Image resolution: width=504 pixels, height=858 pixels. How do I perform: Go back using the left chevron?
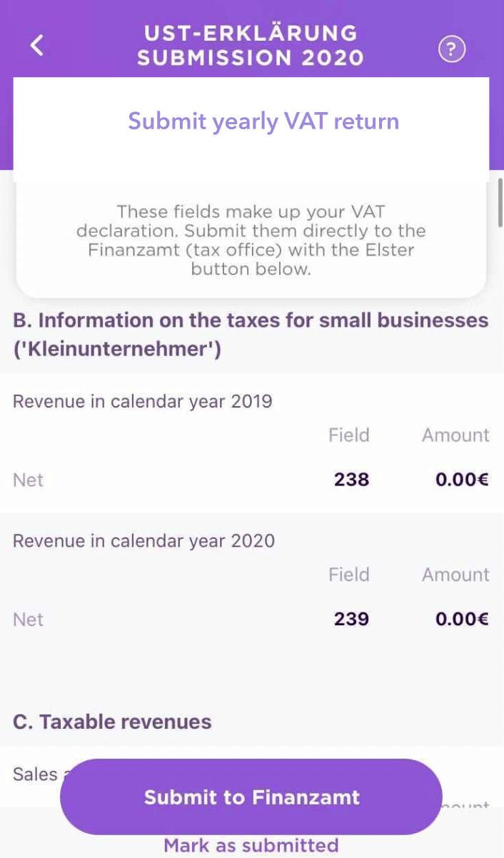37,45
